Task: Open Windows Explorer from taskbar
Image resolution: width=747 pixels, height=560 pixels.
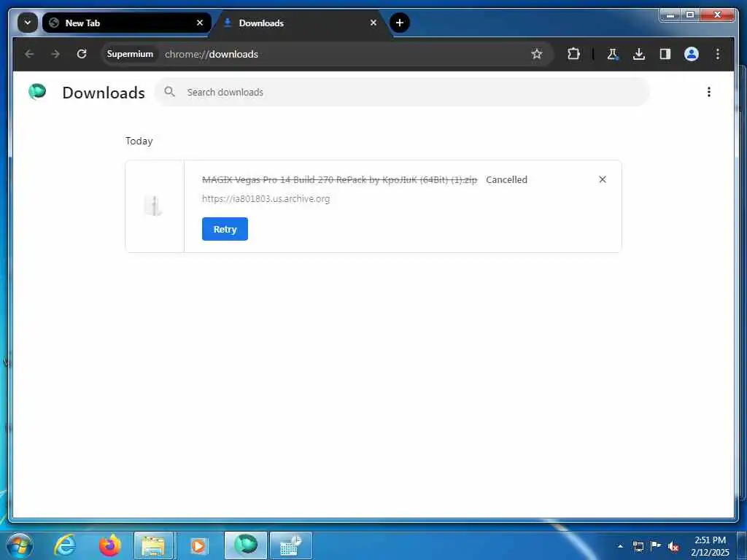Action: pyautogui.click(x=153, y=545)
